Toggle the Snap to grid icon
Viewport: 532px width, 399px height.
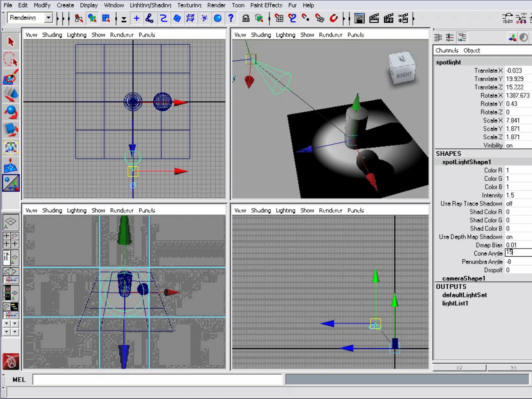coord(279,18)
